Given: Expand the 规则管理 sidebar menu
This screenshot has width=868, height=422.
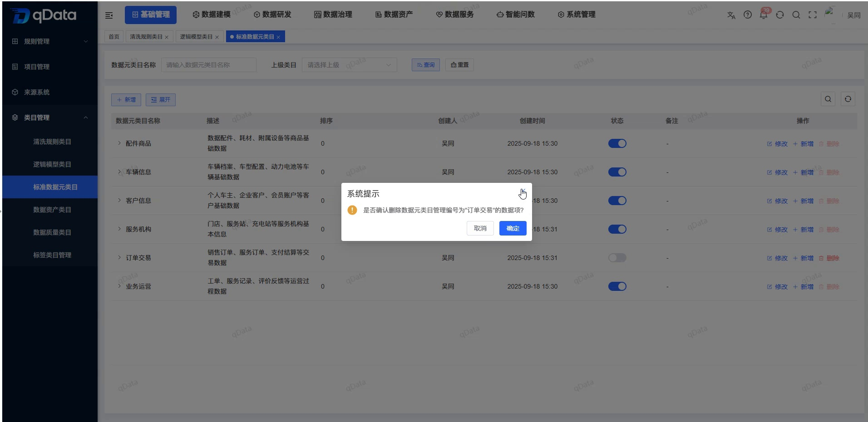Looking at the screenshot, I should pos(50,41).
